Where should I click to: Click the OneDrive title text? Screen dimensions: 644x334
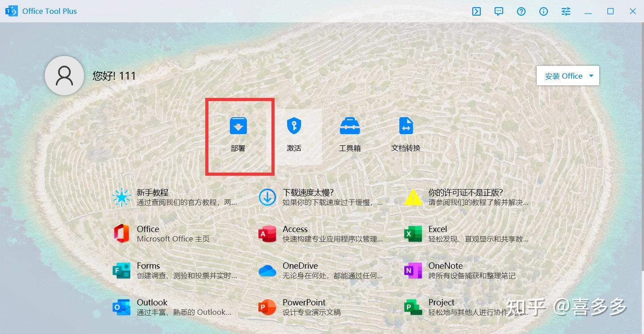click(x=300, y=266)
